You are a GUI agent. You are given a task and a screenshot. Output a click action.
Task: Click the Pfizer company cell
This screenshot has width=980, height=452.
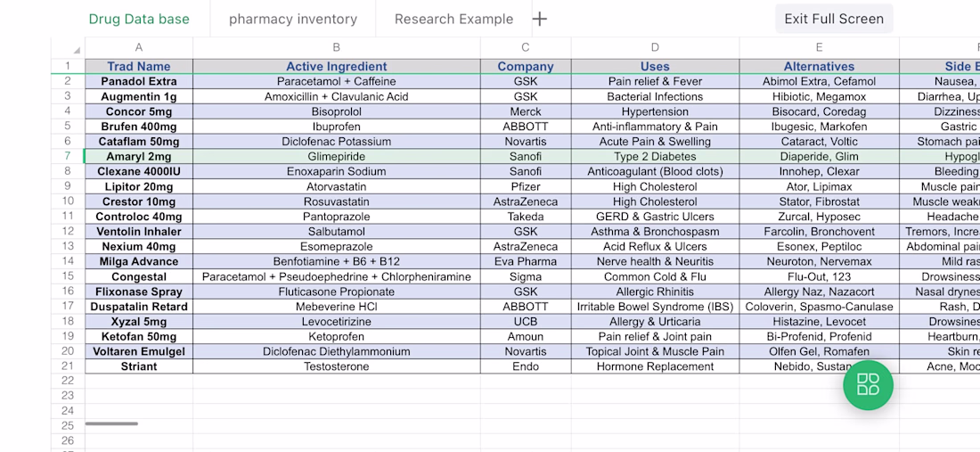tap(525, 186)
